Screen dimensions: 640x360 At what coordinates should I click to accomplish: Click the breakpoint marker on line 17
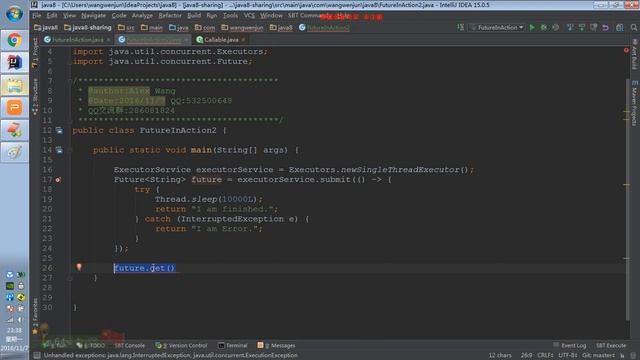click(58, 180)
